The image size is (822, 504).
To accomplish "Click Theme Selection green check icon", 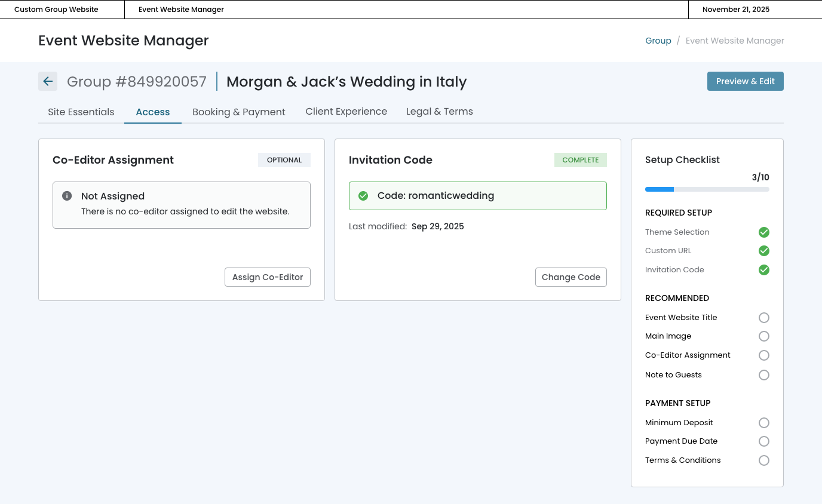I will tap(763, 232).
